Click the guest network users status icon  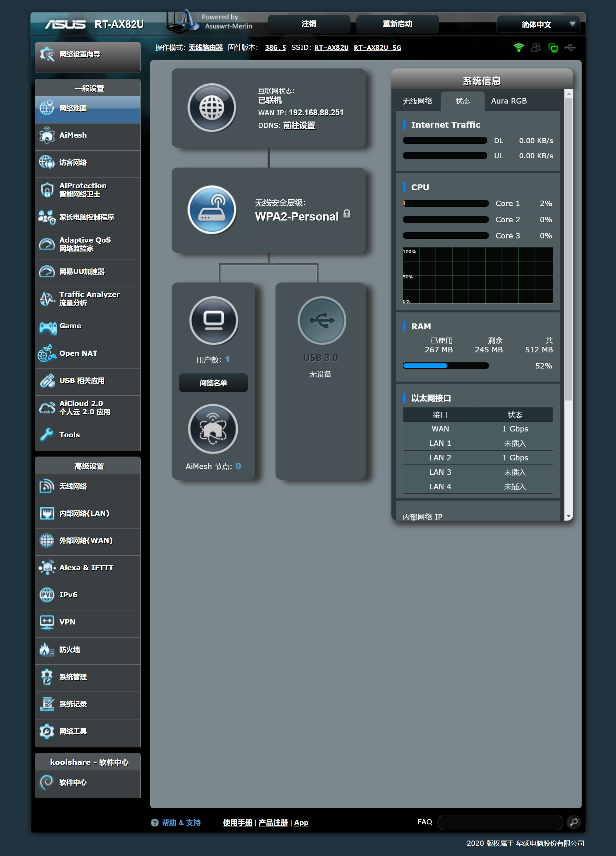(536, 47)
